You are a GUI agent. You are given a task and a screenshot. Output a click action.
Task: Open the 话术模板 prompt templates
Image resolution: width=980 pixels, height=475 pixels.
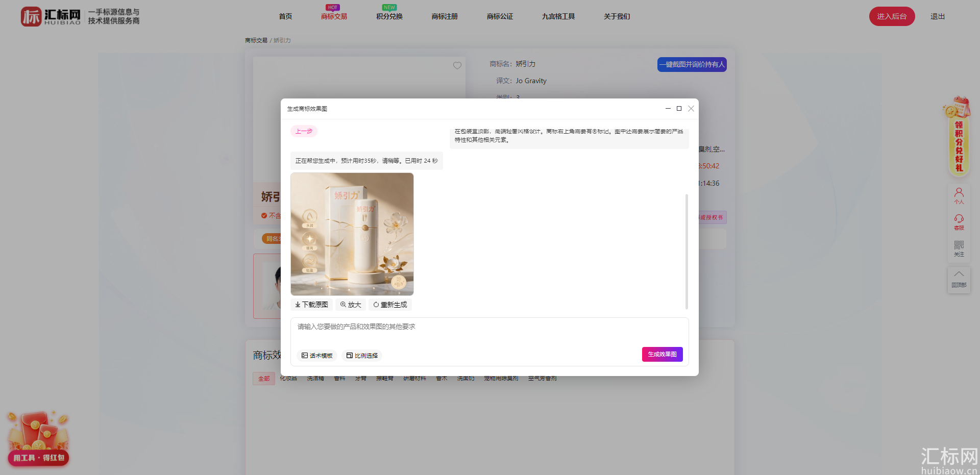[x=317, y=356]
